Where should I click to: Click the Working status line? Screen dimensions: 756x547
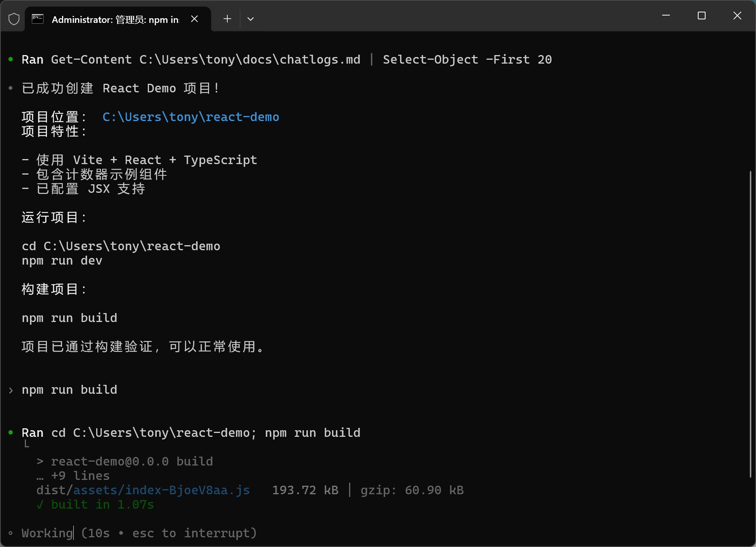[x=139, y=533]
